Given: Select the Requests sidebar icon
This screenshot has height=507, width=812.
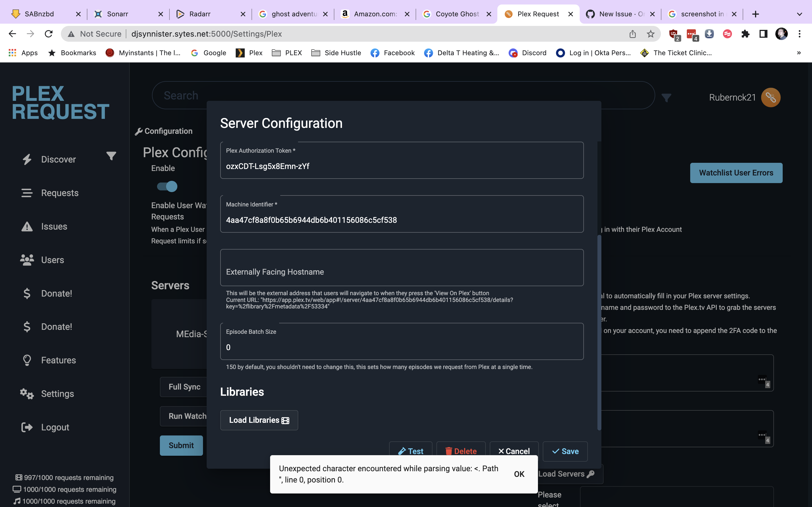Looking at the screenshot, I should 27,193.
